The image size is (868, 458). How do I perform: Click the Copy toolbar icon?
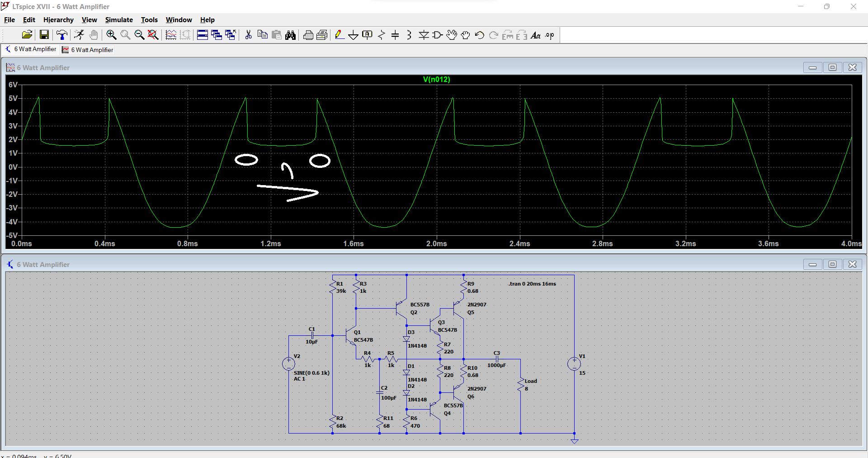coord(262,35)
